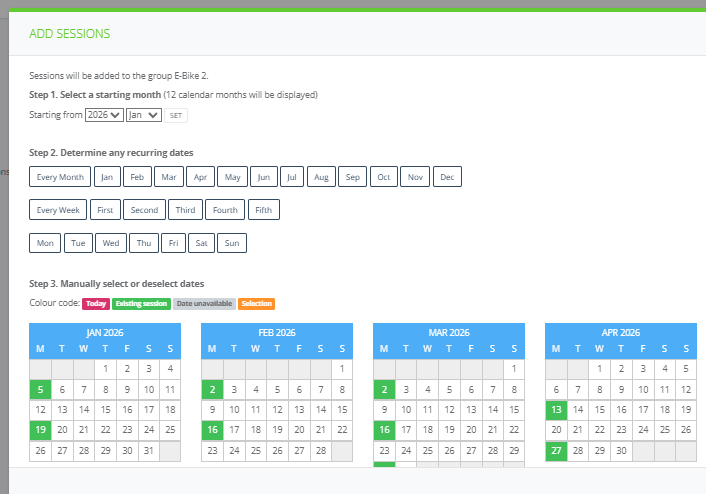Viewport: 706px width, 494px height.
Task: Select January 31 on the calendar
Action: coord(148,450)
